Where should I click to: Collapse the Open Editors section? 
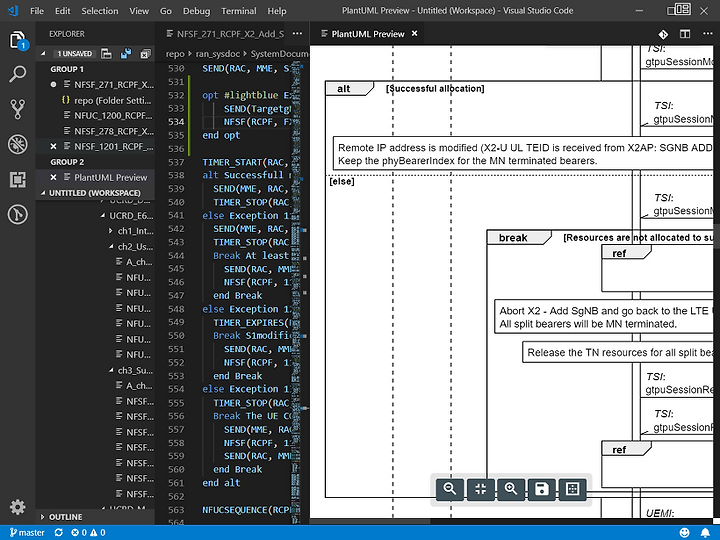click(x=43, y=54)
